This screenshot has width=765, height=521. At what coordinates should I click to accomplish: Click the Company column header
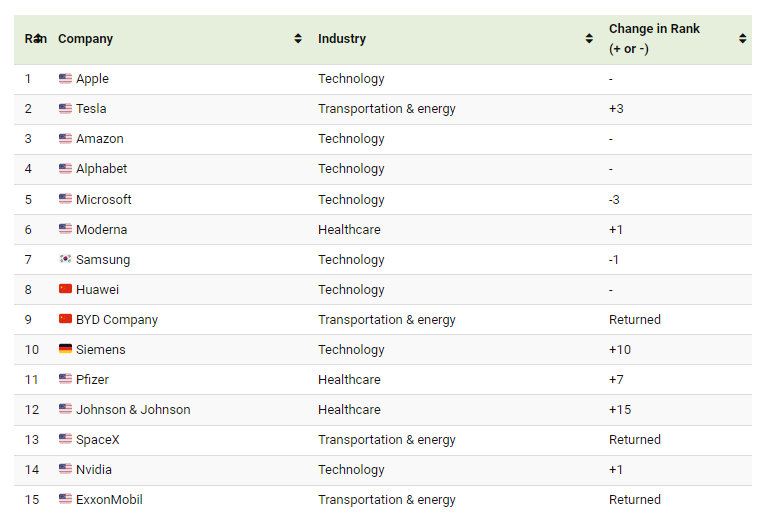click(86, 39)
